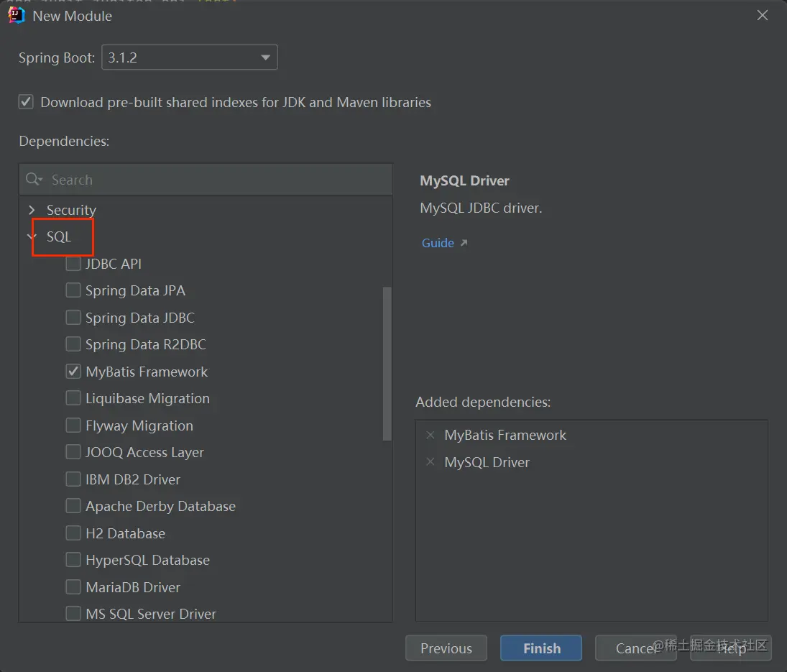This screenshot has width=787, height=672.
Task: Click the search magnifier icon
Action: click(x=33, y=180)
